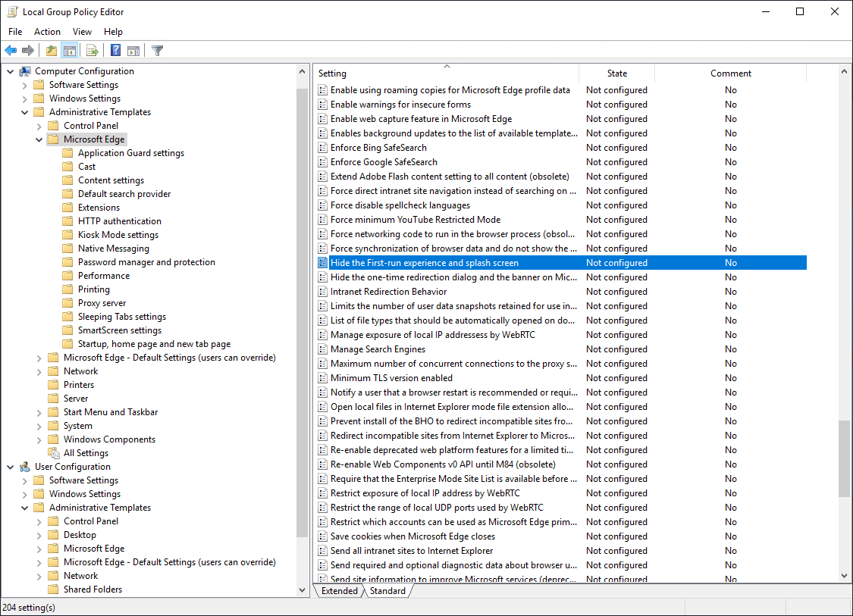Select Application Guard settings folder
This screenshot has width=853, height=616.
(x=131, y=153)
